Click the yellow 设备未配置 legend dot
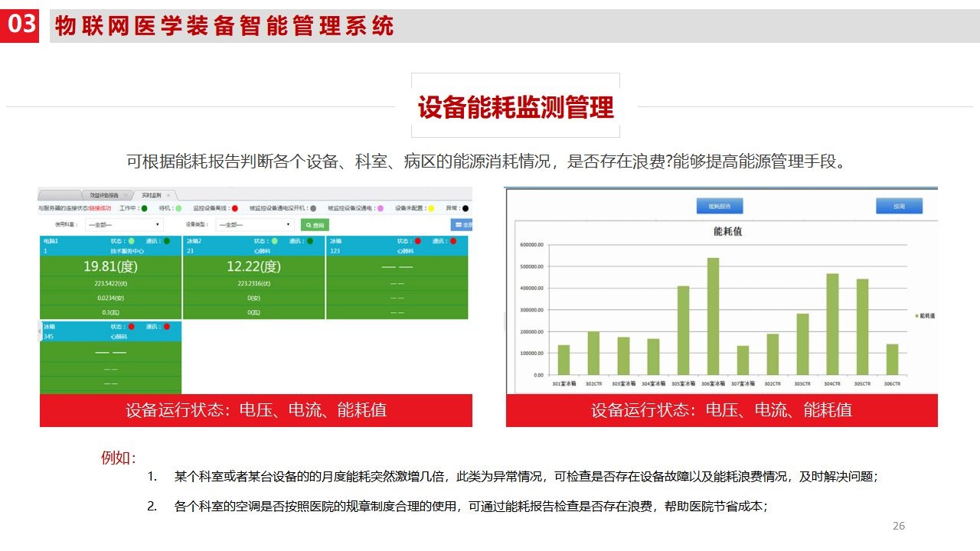The height and width of the screenshot is (551, 980). coord(431,208)
